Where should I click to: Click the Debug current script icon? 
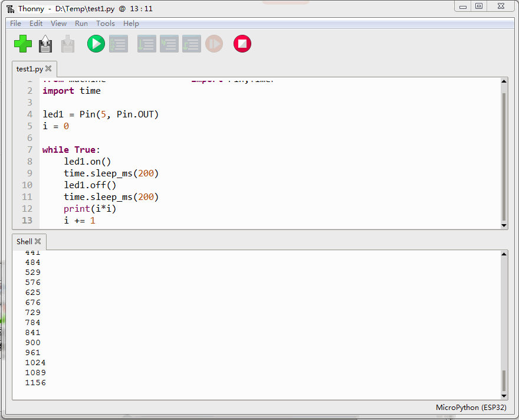(119, 44)
